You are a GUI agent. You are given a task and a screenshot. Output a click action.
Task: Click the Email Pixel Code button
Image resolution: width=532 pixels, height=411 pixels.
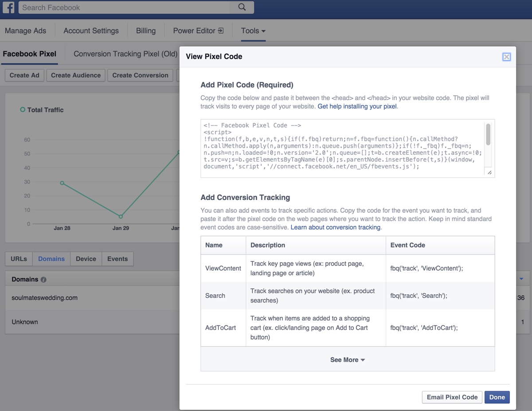(x=452, y=397)
